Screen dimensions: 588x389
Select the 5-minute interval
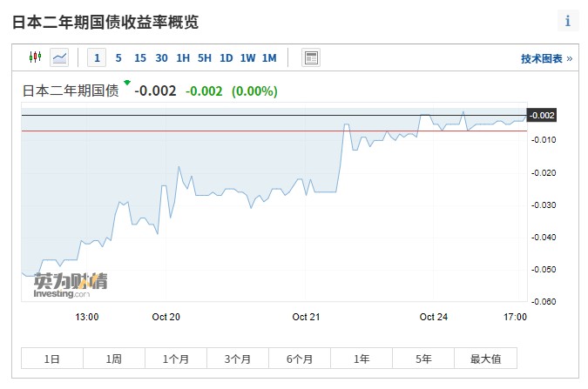118,58
